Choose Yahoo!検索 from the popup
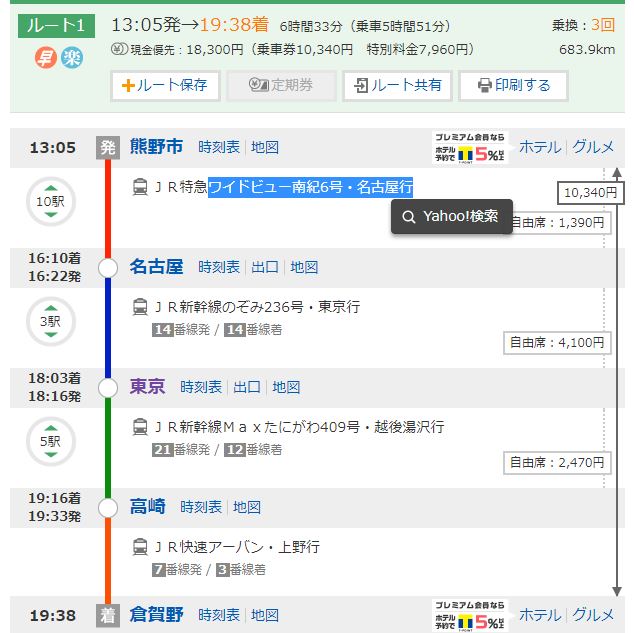This screenshot has width=634, height=633. [x=451, y=216]
